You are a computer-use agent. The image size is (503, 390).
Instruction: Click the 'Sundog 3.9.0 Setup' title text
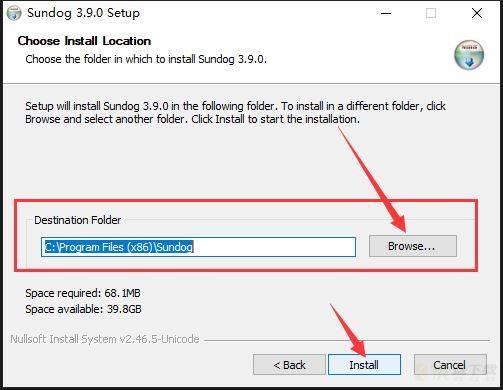coord(83,13)
